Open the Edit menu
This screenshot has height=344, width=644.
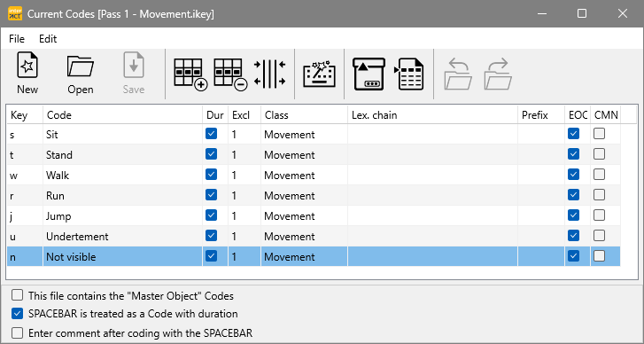48,39
